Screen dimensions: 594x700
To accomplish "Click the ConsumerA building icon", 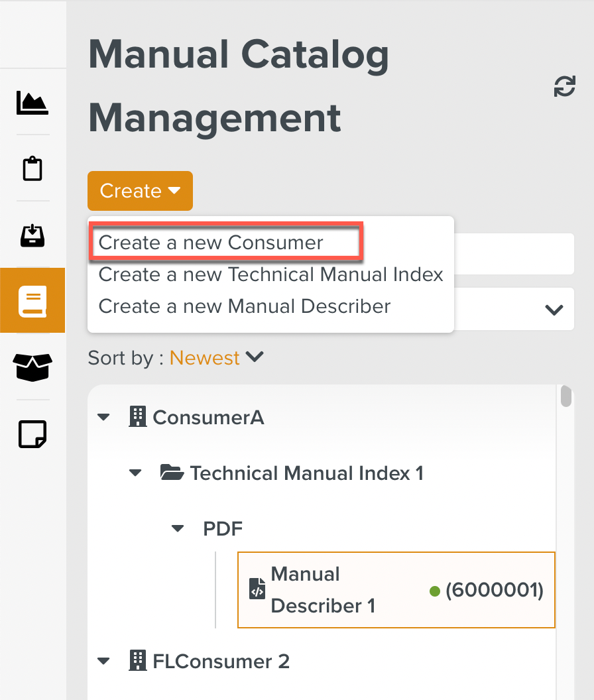I will point(137,417).
